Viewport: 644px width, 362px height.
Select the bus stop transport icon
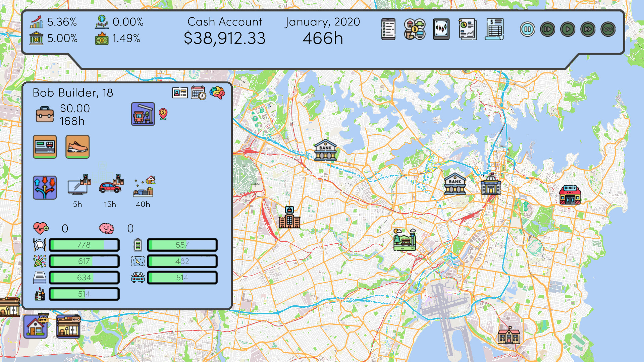click(143, 114)
